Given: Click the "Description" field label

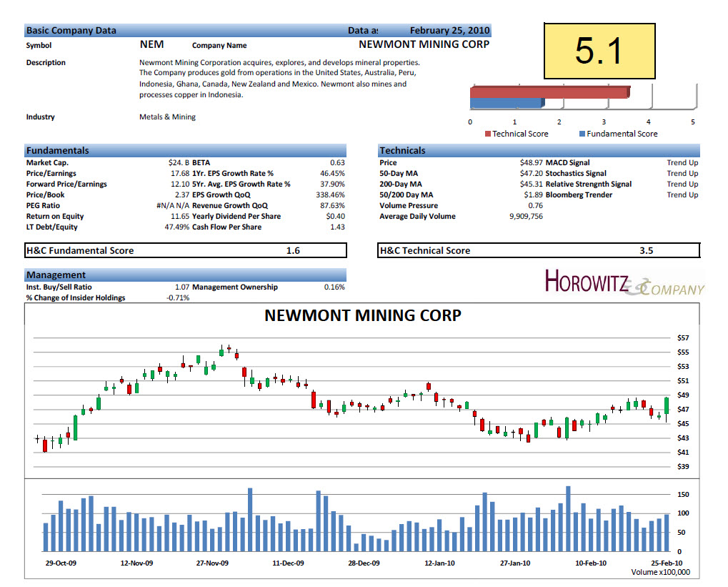Looking at the screenshot, I should [46, 63].
